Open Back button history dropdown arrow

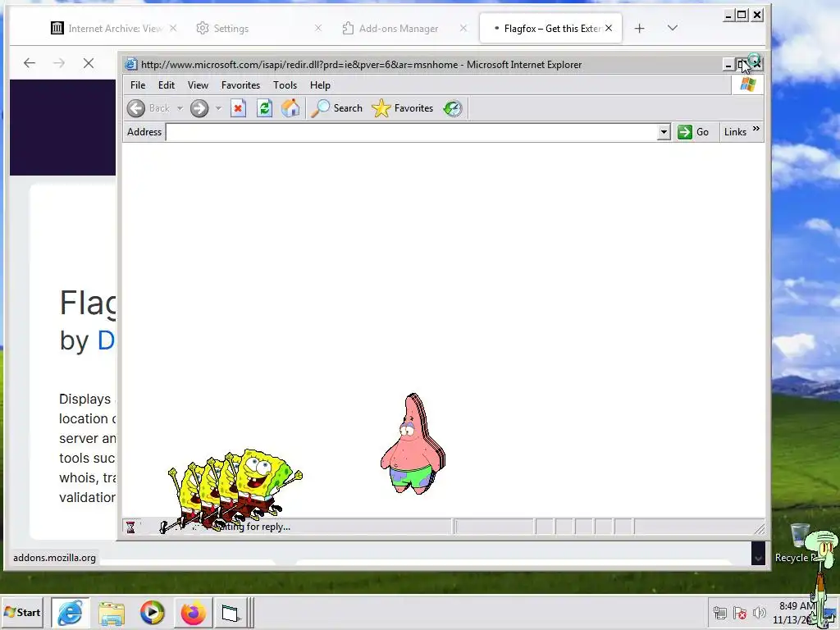coord(180,108)
